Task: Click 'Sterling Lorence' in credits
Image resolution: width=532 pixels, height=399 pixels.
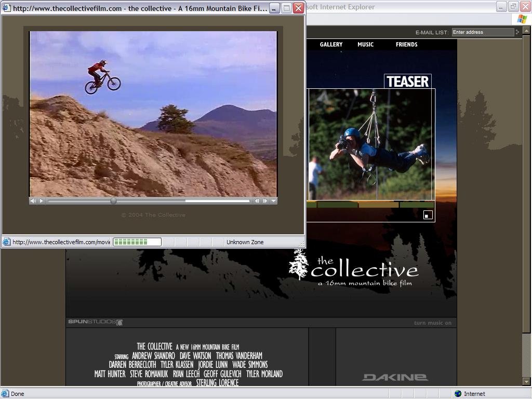Action: 217,382
